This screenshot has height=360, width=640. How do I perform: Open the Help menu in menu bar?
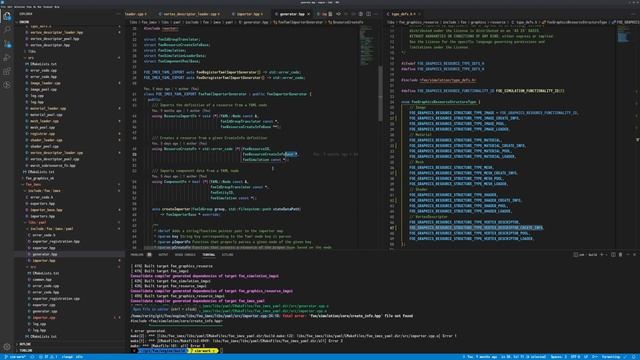pyautogui.click(x=57, y=7)
